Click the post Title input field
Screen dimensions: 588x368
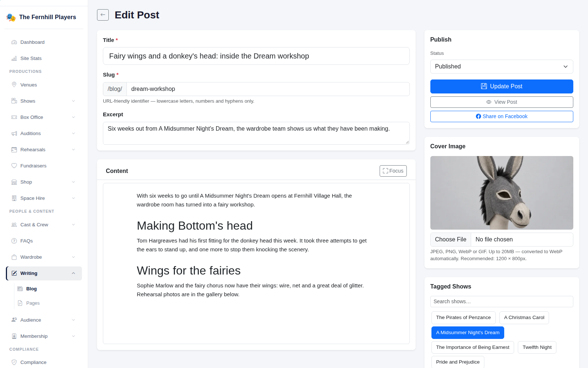click(x=256, y=56)
